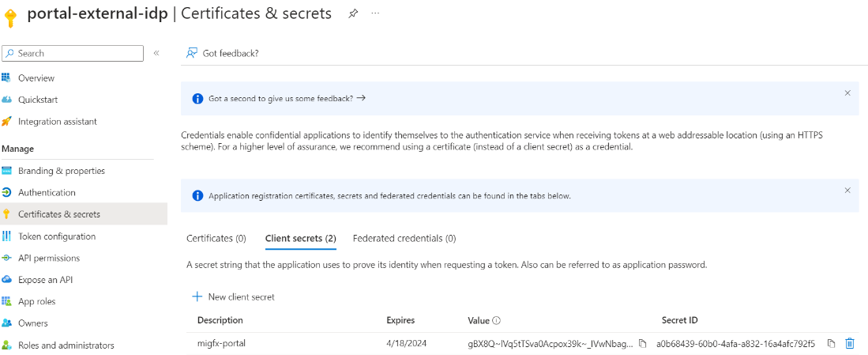
Task: Open Token configuration
Action: 57,236
